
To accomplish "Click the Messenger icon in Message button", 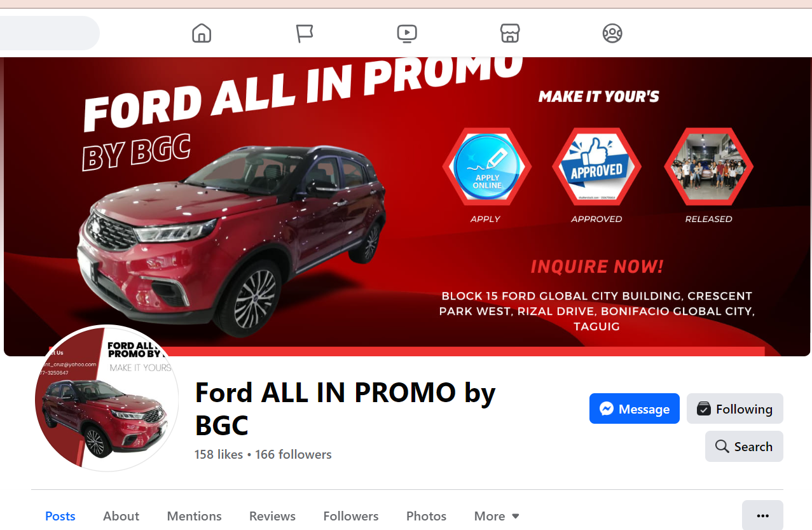I will pyautogui.click(x=607, y=408).
